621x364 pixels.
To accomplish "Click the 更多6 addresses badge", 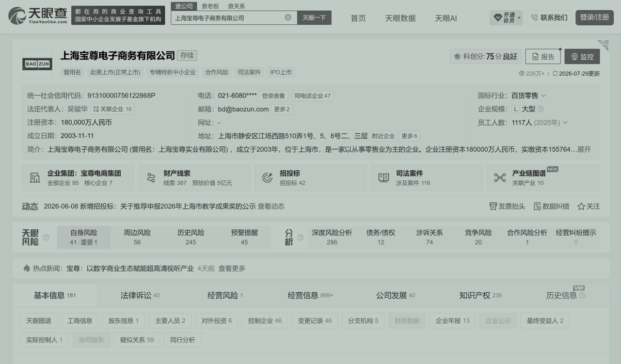I will coord(409,136).
